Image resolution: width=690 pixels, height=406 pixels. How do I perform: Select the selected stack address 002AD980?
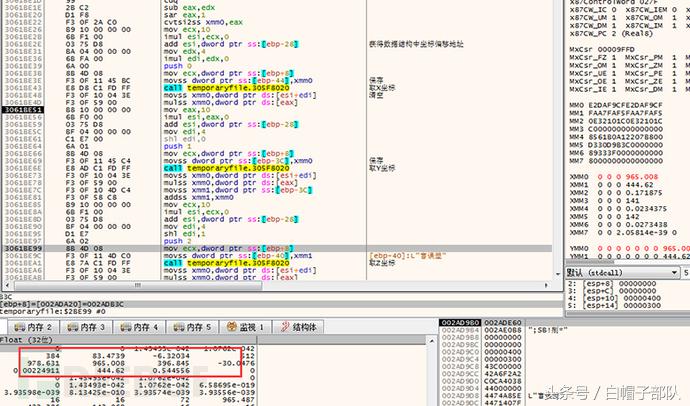pos(460,323)
